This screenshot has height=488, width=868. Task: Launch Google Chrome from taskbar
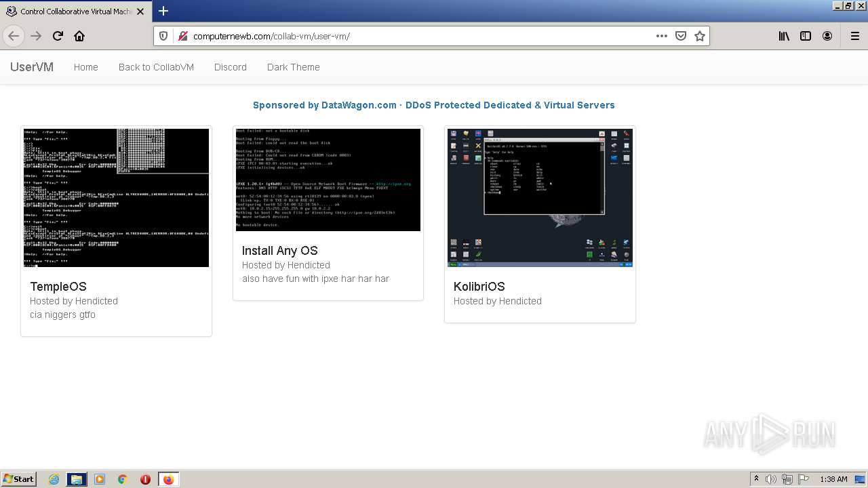click(x=122, y=479)
